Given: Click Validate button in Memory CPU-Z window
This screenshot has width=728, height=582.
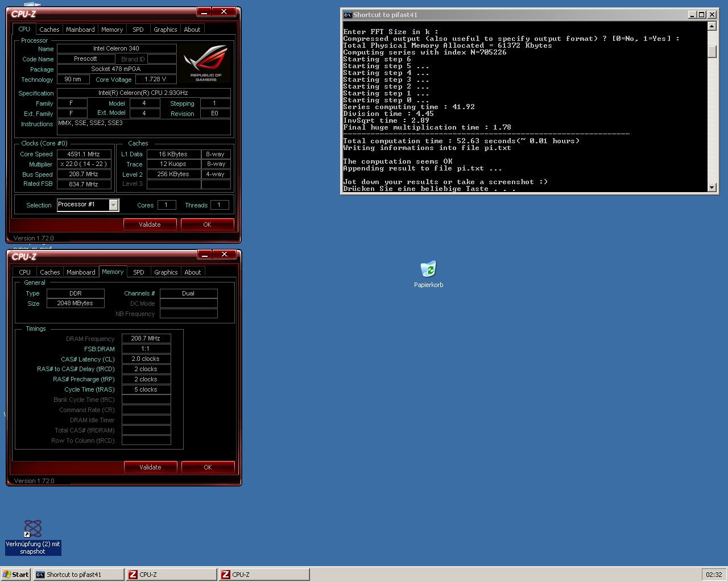Looking at the screenshot, I should pyautogui.click(x=151, y=467).
